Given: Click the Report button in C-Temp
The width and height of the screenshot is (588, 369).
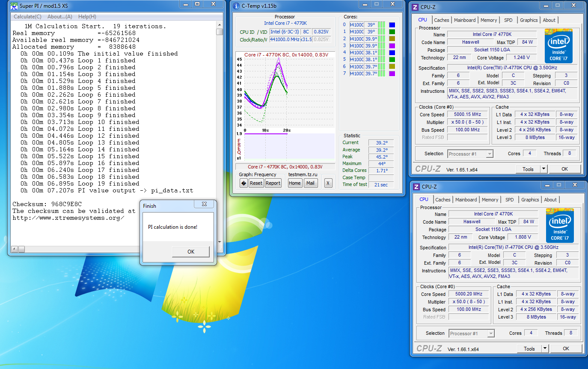Looking at the screenshot, I should (x=273, y=183).
